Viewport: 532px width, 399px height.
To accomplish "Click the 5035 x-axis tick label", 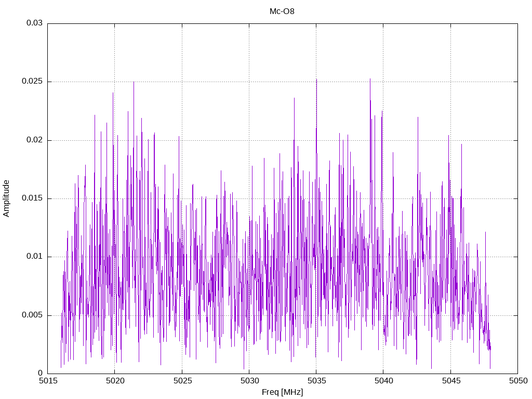I will click(x=316, y=381).
